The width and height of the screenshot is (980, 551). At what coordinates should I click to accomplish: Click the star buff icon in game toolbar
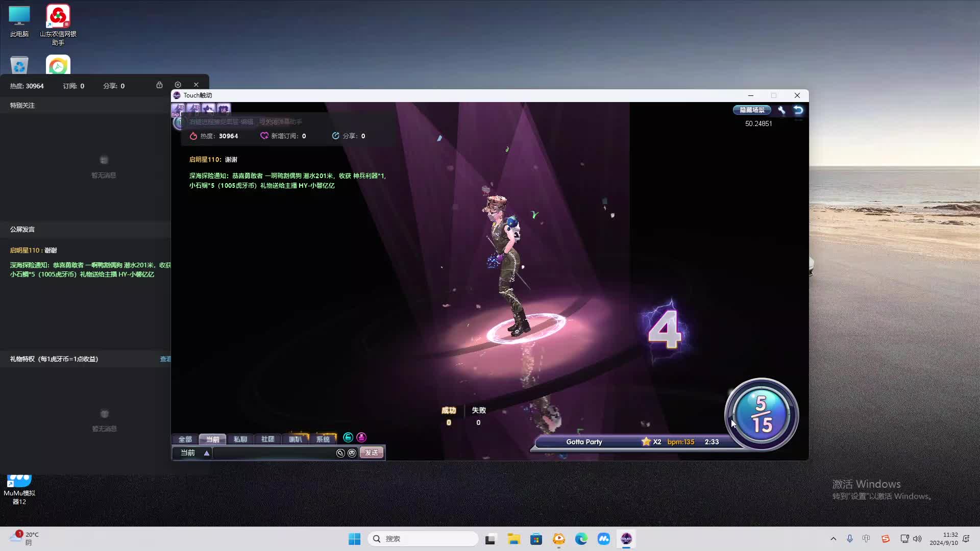click(x=208, y=109)
